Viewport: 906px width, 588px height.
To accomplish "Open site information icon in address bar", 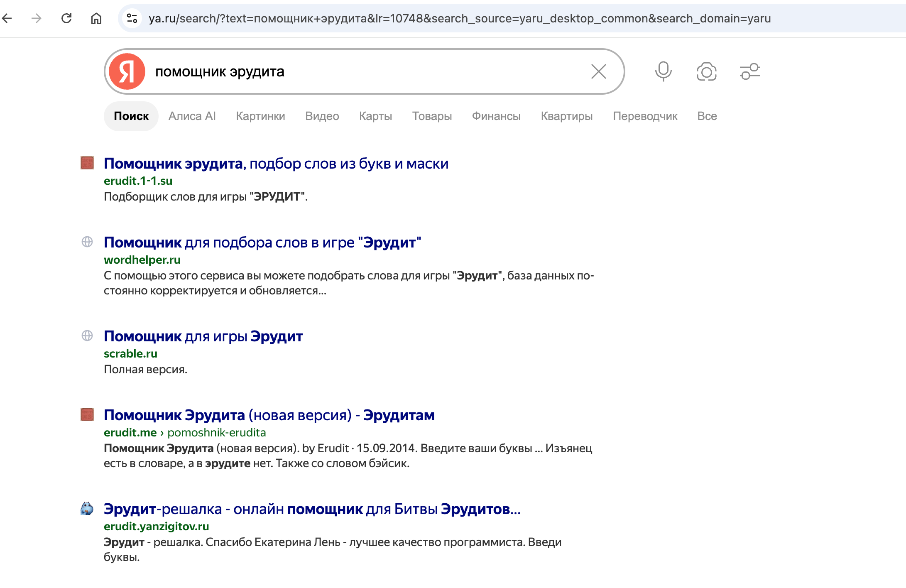I will click(x=132, y=18).
